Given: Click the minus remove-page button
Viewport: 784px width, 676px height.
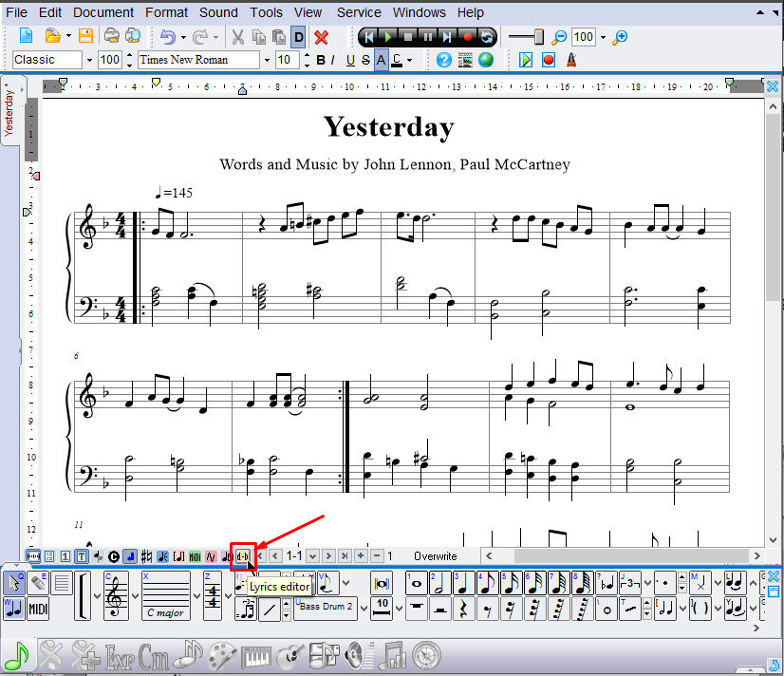Looking at the screenshot, I should pyautogui.click(x=377, y=555).
